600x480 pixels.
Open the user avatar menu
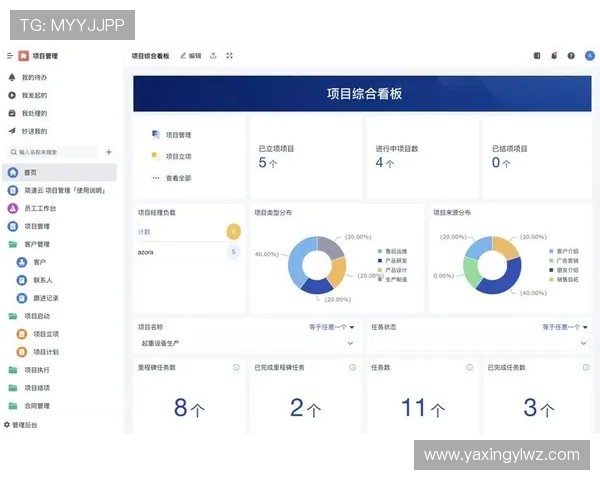point(590,56)
